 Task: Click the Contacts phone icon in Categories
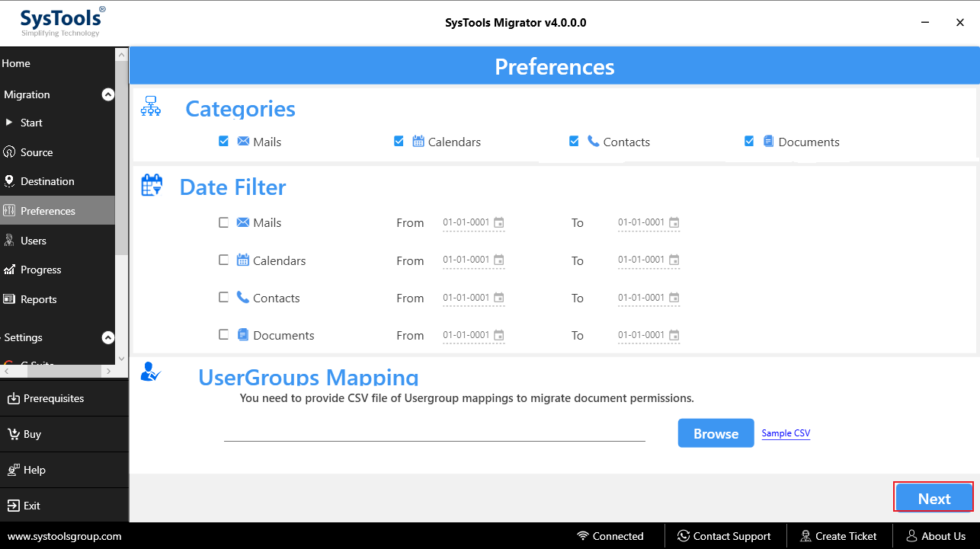tap(594, 141)
